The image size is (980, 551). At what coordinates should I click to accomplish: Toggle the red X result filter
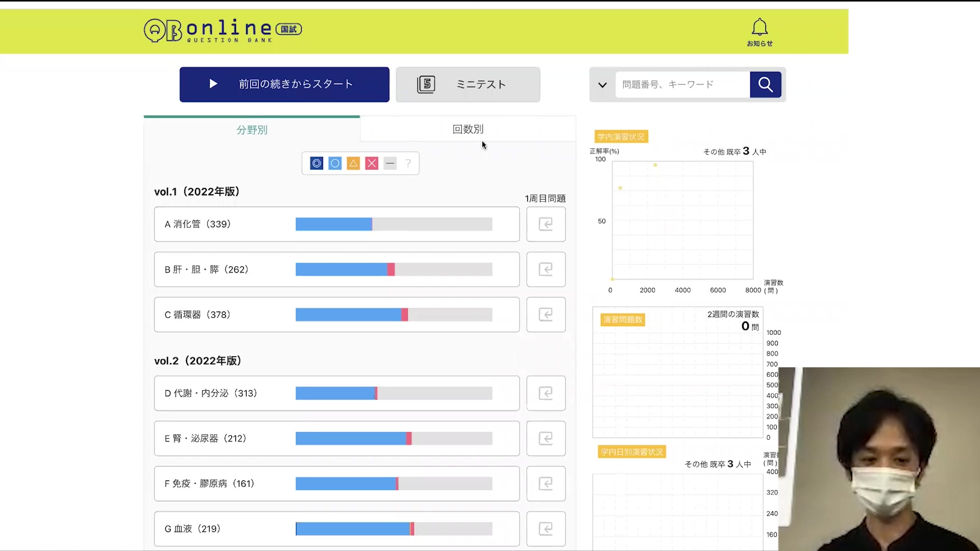[x=372, y=163]
